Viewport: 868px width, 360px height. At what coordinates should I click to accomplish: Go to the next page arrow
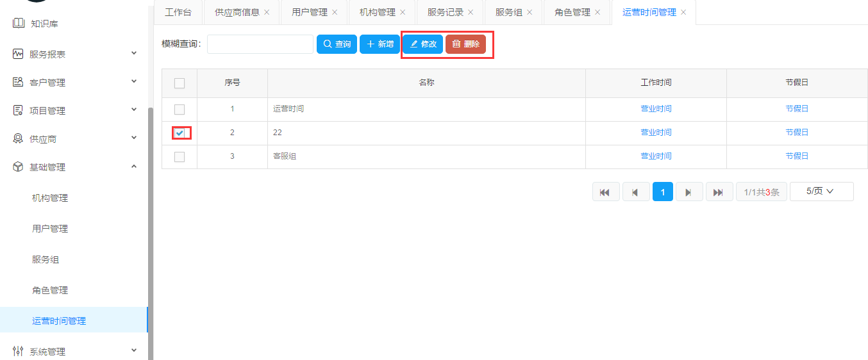(x=689, y=192)
